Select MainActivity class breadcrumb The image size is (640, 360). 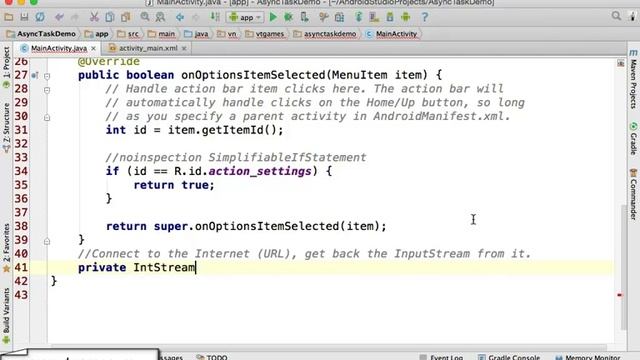[x=392, y=34]
